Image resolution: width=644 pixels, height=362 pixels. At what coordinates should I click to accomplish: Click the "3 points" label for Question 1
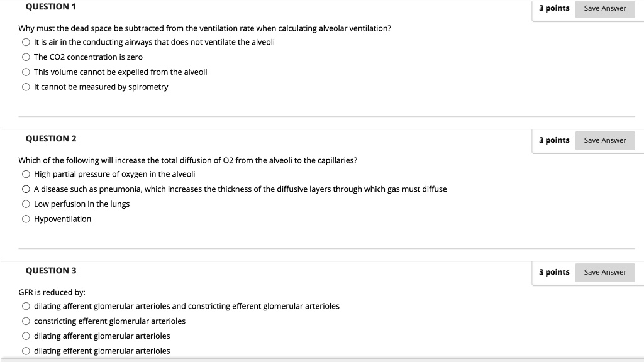[x=554, y=8]
